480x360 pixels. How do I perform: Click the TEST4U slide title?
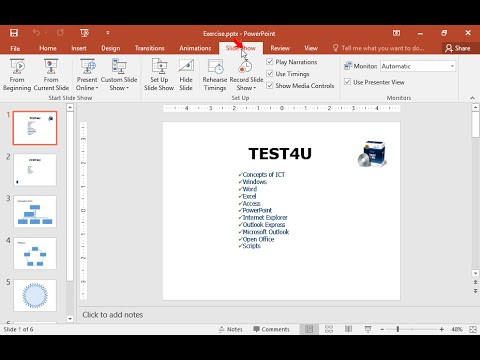point(280,154)
